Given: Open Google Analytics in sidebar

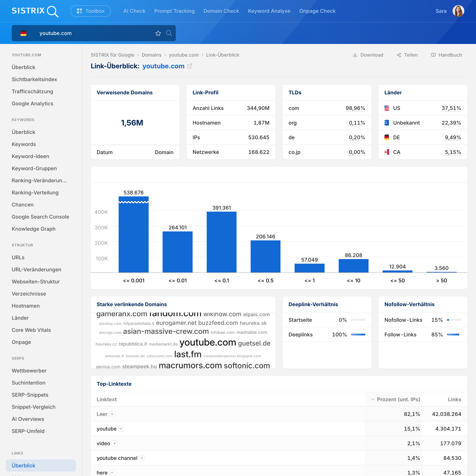Looking at the screenshot, I should (32, 104).
